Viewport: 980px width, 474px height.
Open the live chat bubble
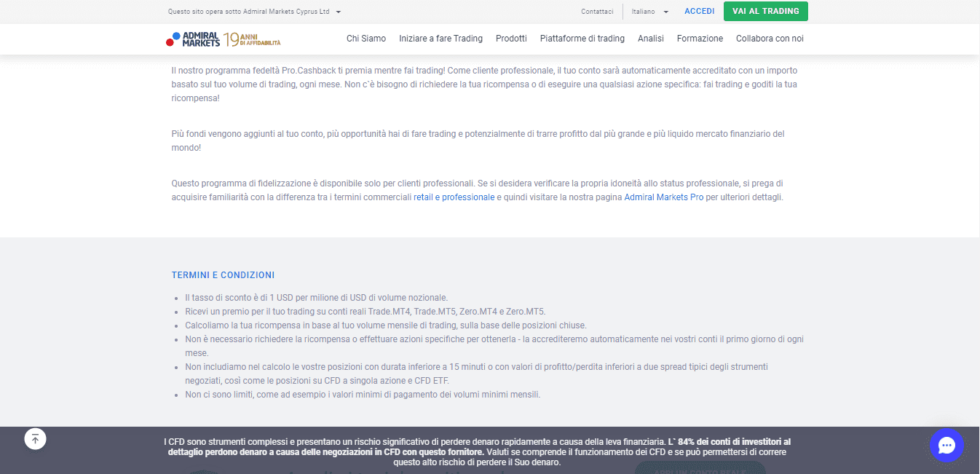[x=947, y=446]
